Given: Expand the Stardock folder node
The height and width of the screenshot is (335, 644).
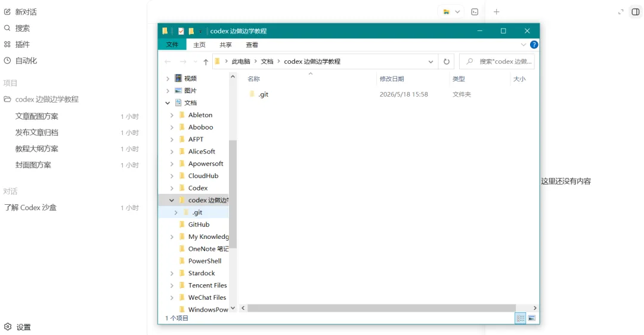Looking at the screenshot, I should click(x=172, y=273).
